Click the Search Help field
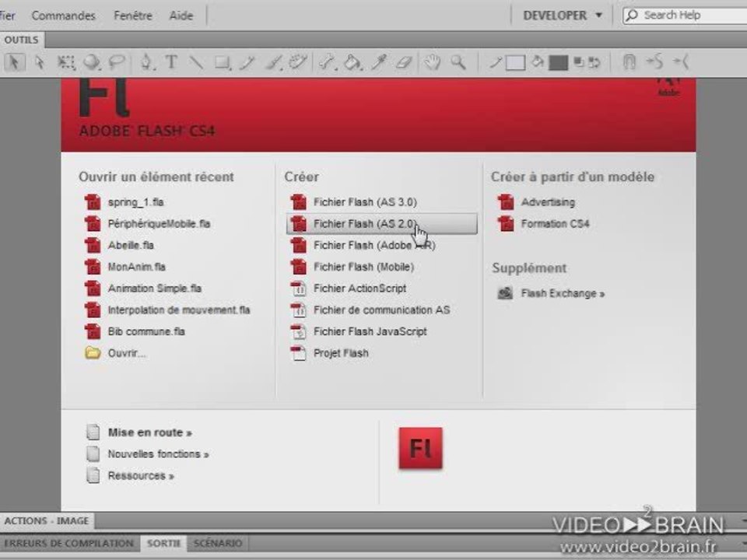 point(686,16)
